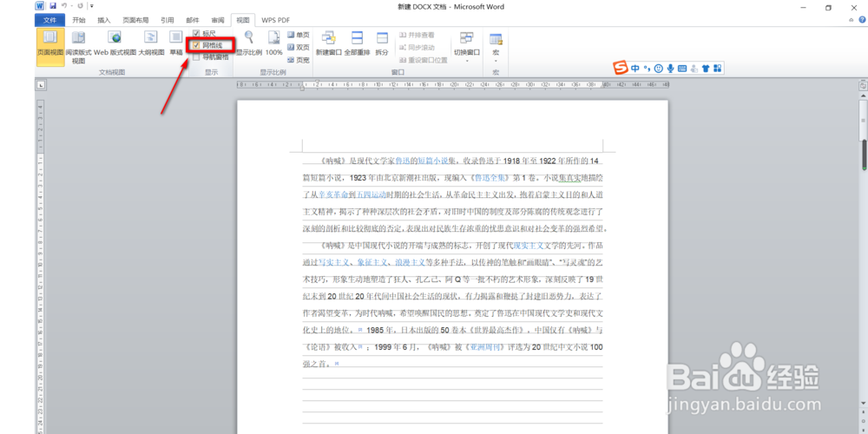
Task: Click the Undo arrow in the quick access toolbar
Action: [64, 6]
